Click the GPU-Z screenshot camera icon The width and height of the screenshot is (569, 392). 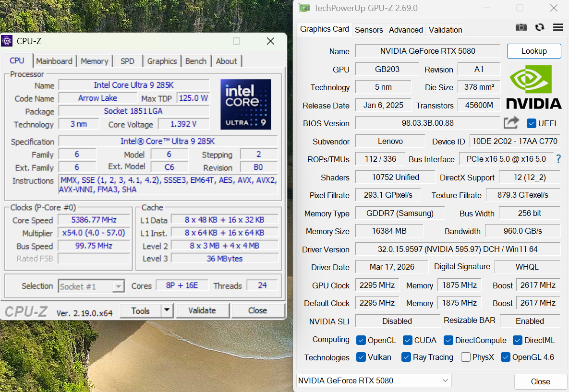click(x=521, y=27)
